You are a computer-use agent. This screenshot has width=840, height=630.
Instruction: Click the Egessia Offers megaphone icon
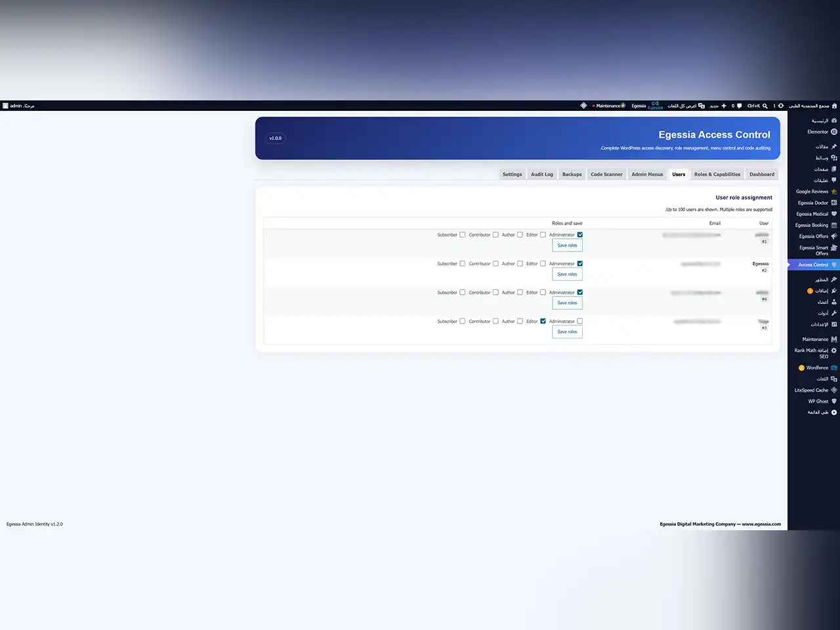coord(834,236)
